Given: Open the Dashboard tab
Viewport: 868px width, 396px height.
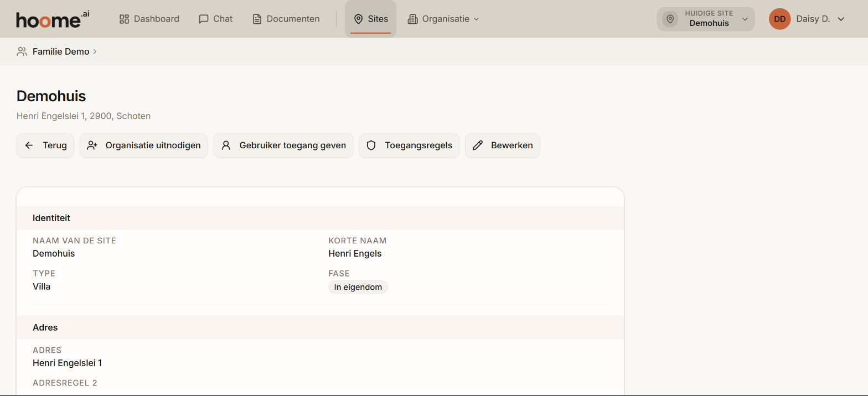Looking at the screenshot, I should click(x=149, y=19).
